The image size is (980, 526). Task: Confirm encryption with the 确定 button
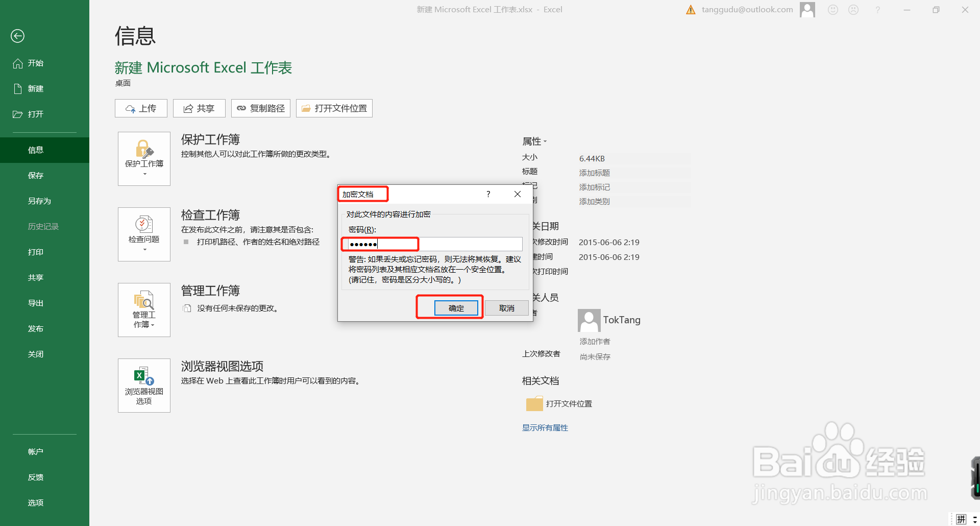click(x=456, y=308)
